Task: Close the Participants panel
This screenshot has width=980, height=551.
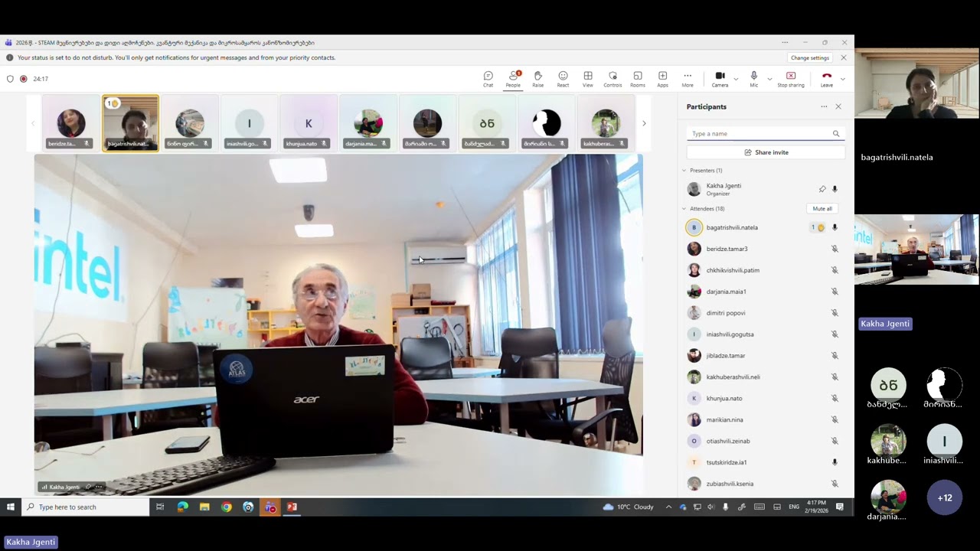Action: [x=838, y=106]
